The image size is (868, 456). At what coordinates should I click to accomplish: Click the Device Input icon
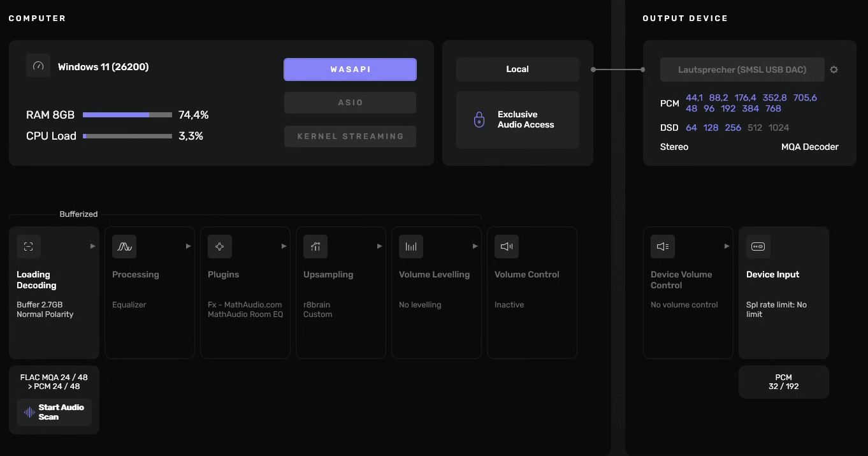[758, 246]
